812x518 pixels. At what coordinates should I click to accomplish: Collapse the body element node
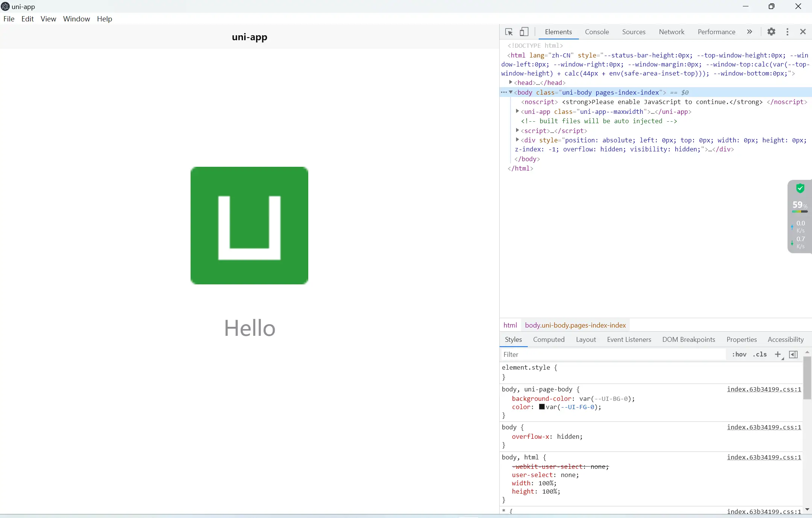(x=511, y=92)
